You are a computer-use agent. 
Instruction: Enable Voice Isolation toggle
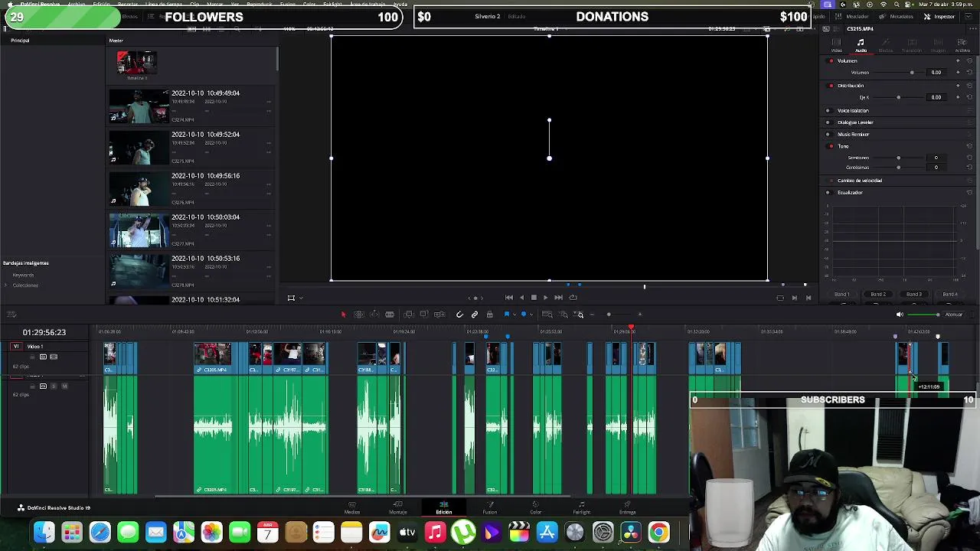click(x=828, y=111)
